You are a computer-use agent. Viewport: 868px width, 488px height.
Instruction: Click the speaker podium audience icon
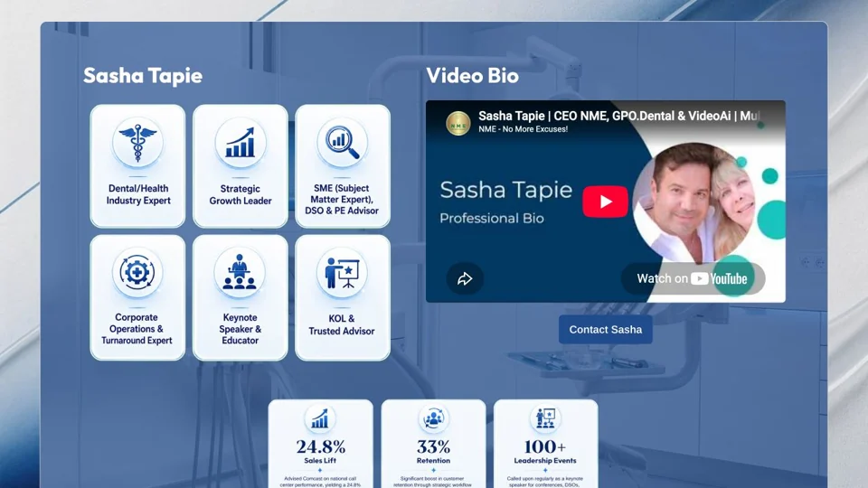[239, 272]
